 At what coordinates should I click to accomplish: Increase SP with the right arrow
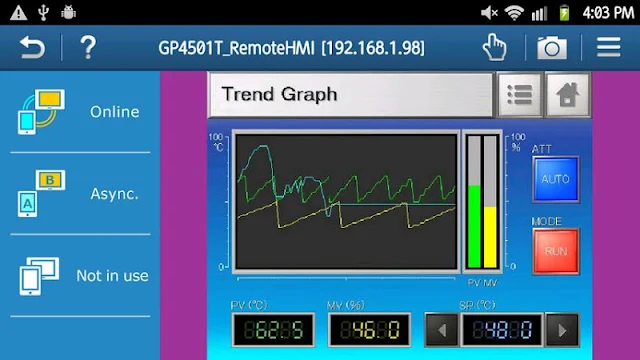pos(562,330)
